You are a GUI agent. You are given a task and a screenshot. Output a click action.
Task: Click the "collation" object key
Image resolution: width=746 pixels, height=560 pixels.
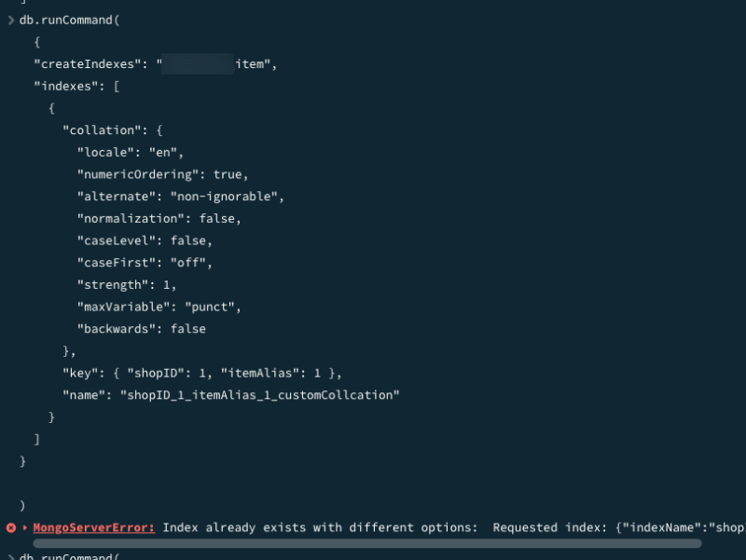pos(102,130)
